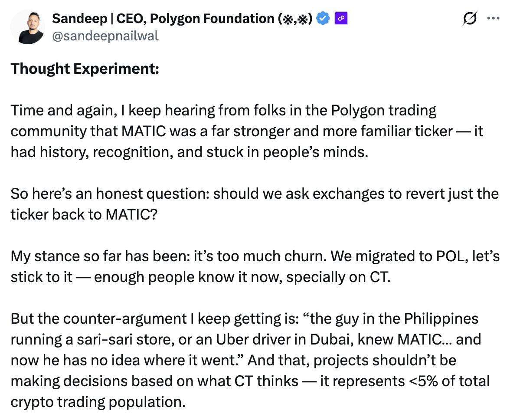Click the blue verified checkmark badge

pos(323,19)
